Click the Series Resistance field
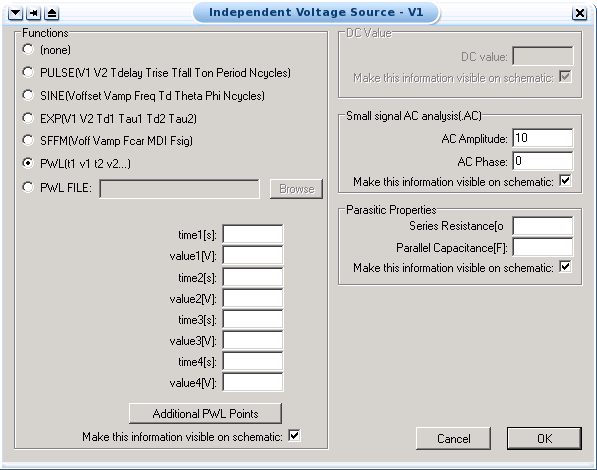This screenshot has height=470, width=597. [x=543, y=226]
